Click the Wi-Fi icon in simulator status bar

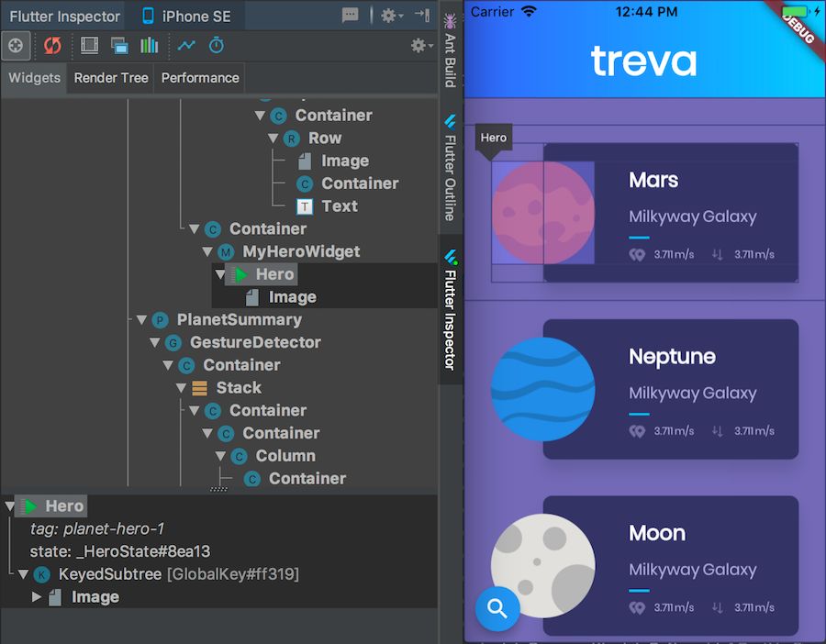point(529,12)
